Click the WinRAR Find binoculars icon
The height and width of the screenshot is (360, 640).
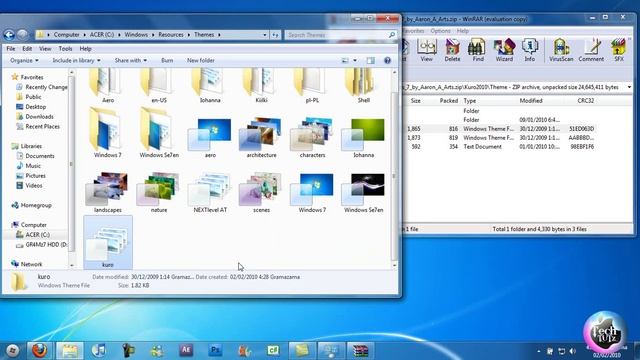point(478,50)
